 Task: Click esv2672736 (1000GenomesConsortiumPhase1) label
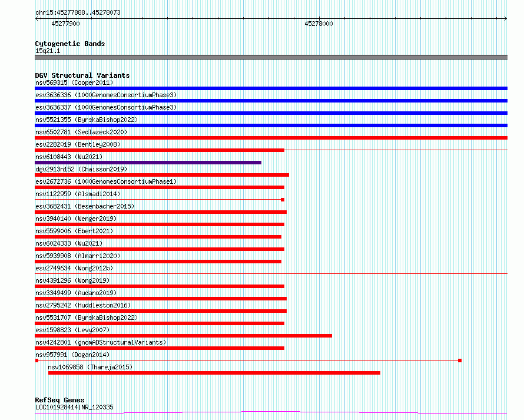[x=106, y=181]
